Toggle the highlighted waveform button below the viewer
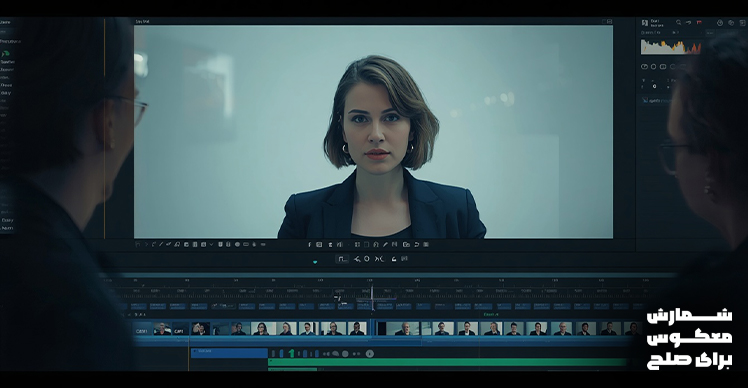748x388 pixels. click(342, 259)
